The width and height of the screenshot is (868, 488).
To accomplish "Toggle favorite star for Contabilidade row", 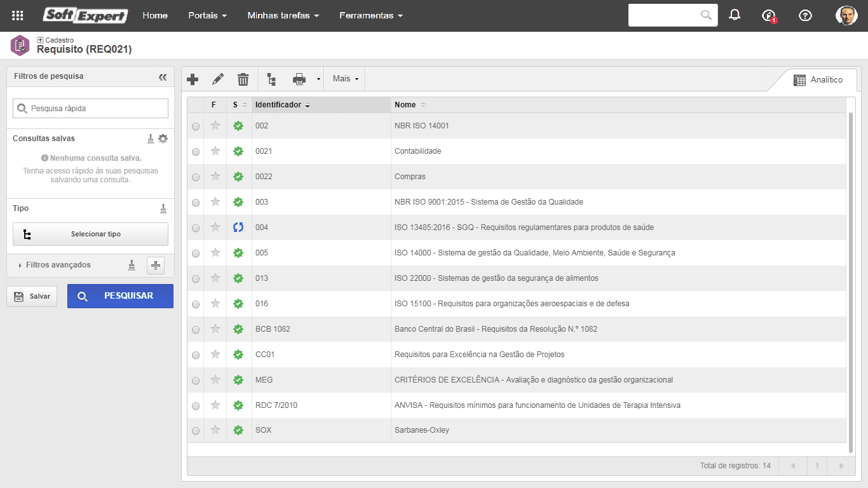I will click(215, 151).
